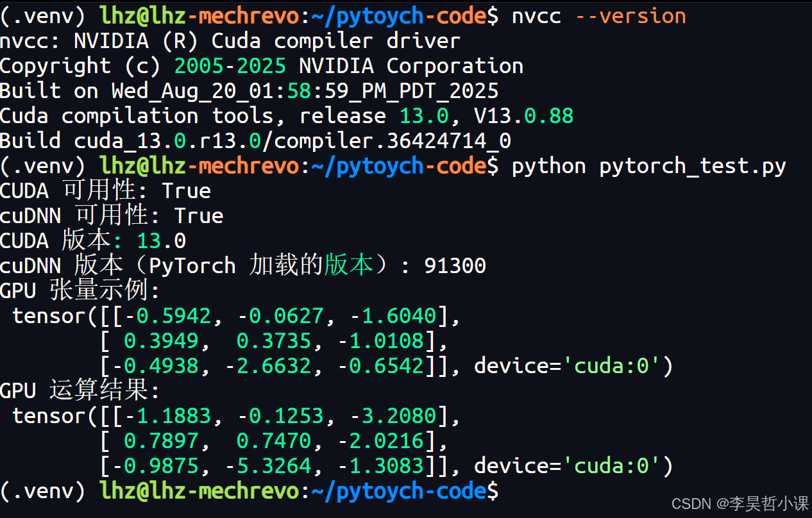812x518 pixels.
Task: Click the GPU 运算结果 label
Action: pyautogui.click(x=78, y=390)
